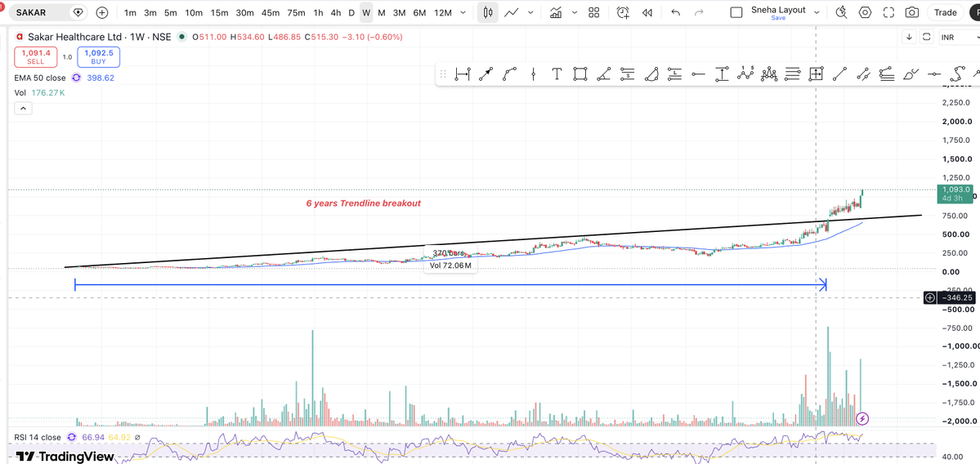The height and width of the screenshot is (464, 980).
Task: Take a chart snapshot with camera icon
Action: (912, 12)
